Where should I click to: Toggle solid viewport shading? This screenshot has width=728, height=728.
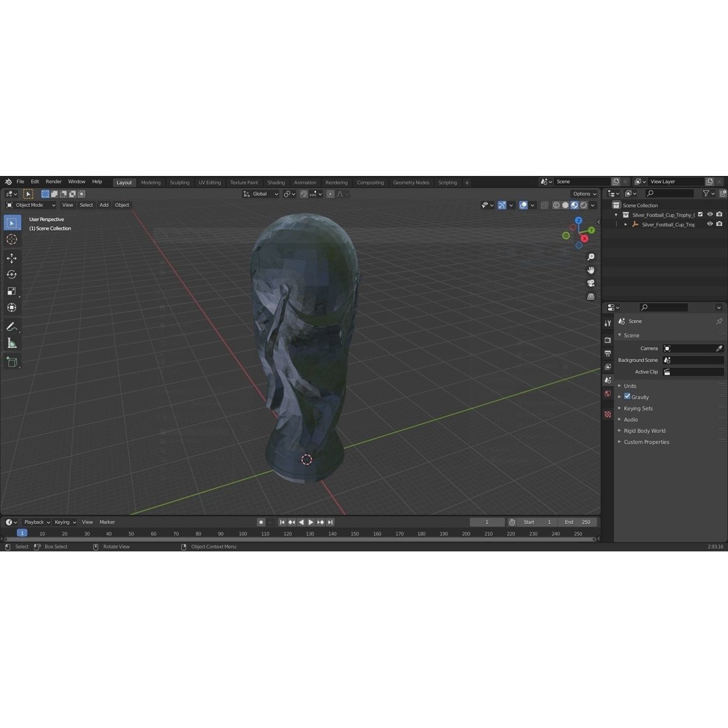pos(566,205)
